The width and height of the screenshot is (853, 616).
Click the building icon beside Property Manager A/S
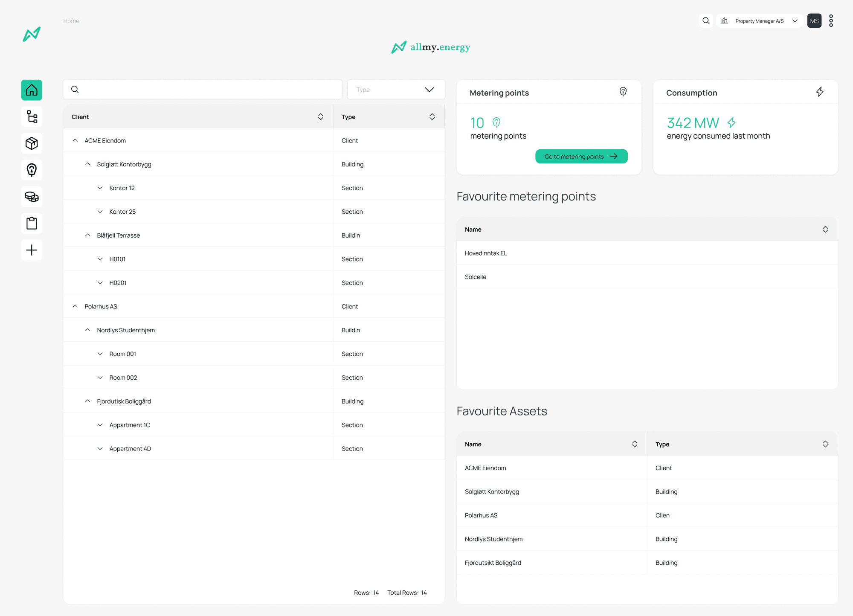(724, 20)
